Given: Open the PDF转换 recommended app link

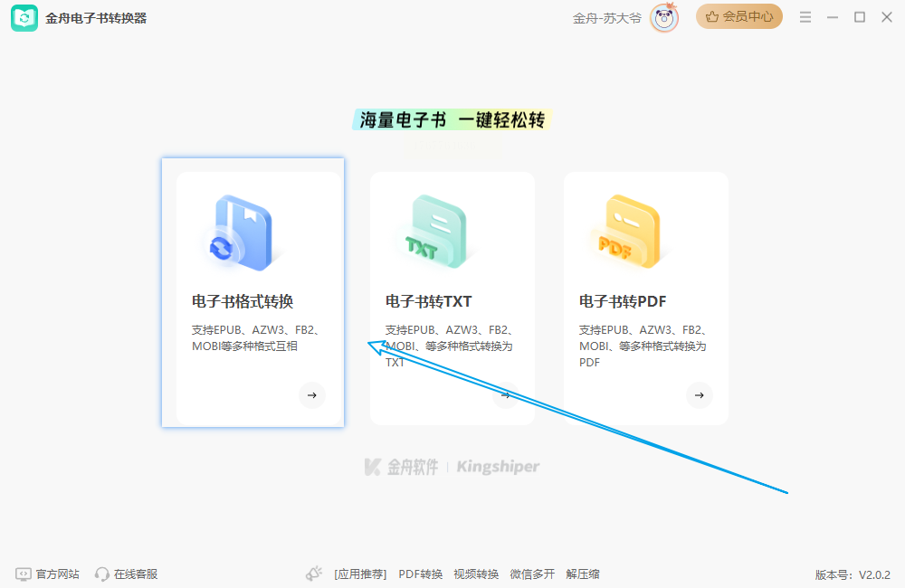Looking at the screenshot, I should (x=420, y=574).
